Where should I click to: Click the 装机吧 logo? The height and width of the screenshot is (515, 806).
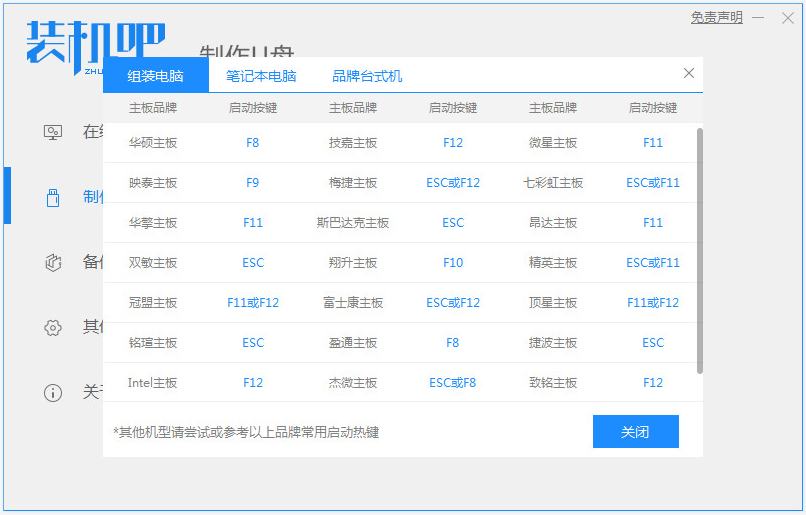(95, 42)
